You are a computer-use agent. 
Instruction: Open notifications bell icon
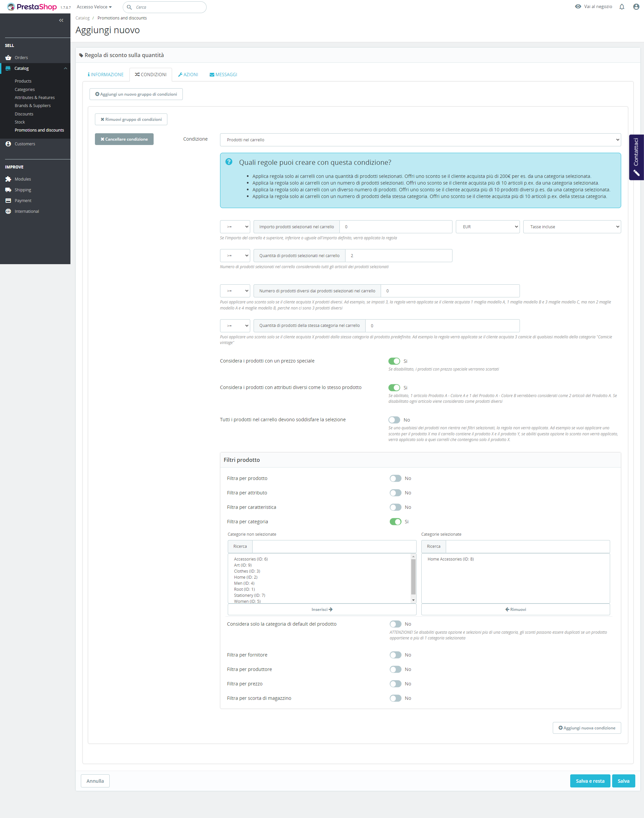point(622,7)
